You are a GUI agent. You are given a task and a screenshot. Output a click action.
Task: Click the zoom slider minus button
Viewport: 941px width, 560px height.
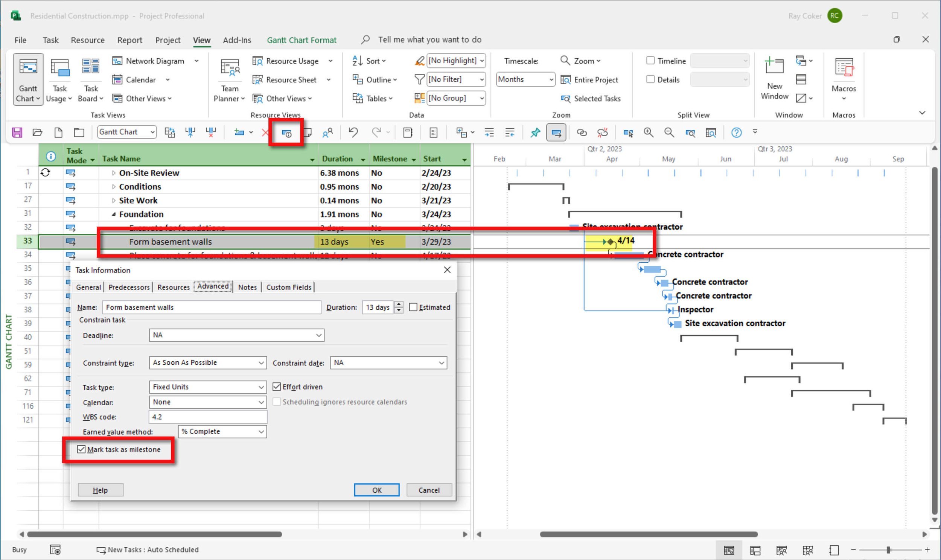pyautogui.click(x=853, y=550)
